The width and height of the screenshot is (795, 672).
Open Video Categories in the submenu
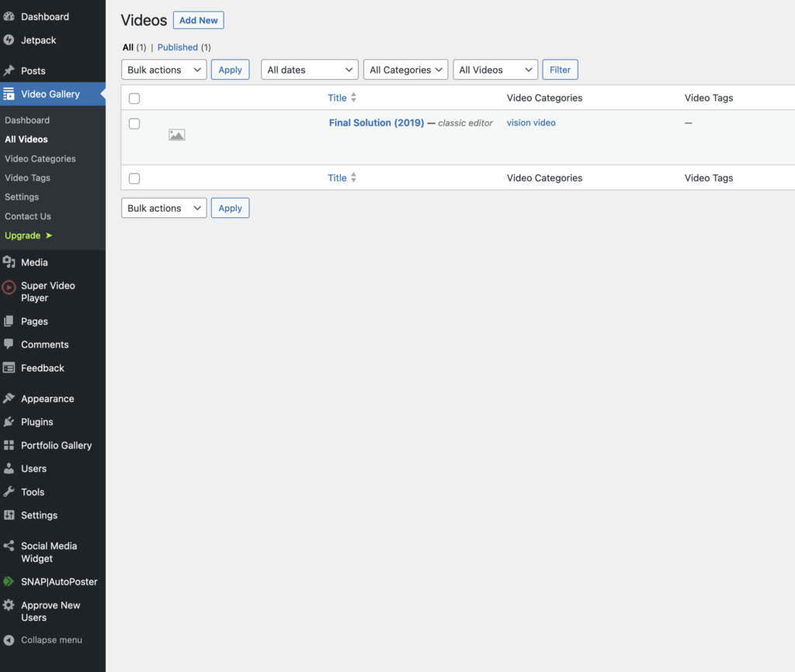coord(40,159)
